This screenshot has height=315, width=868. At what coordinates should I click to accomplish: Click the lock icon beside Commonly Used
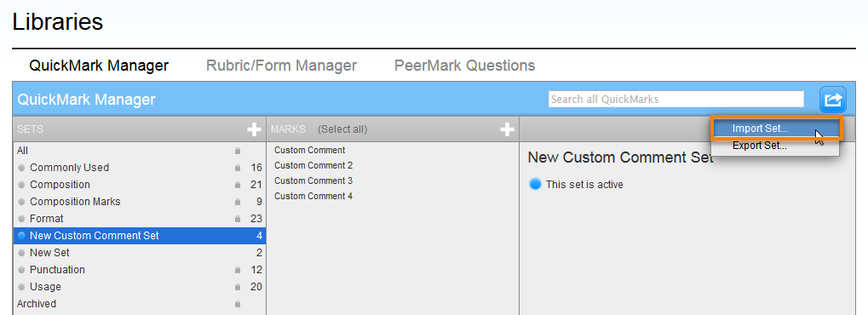point(238,168)
